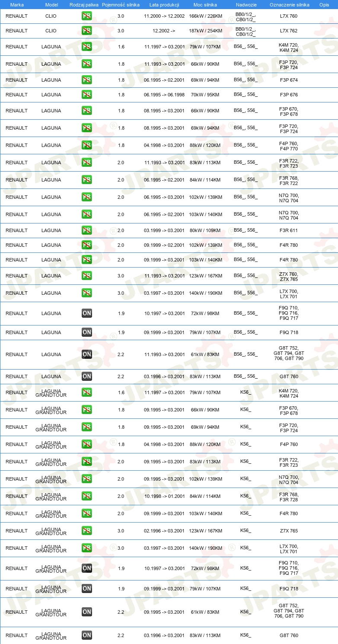Select the diesel ON icon in the 11.1993 61kW/83KM row
Image resolution: width=338 pixels, height=644 pixels.
(x=86, y=354)
